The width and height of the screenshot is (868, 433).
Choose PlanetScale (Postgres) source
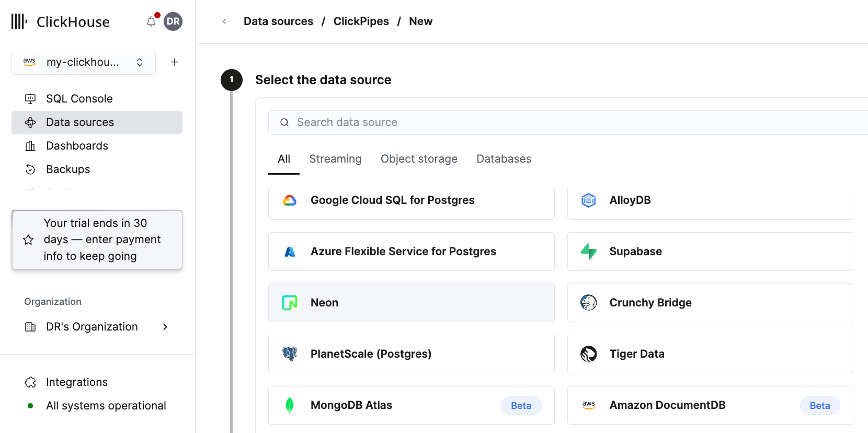(x=411, y=354)
